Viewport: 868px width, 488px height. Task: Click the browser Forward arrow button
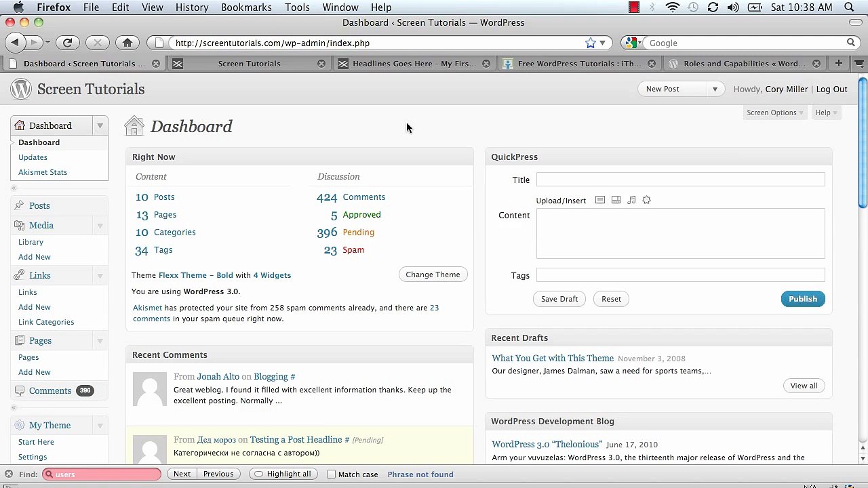tap(34, 43)
